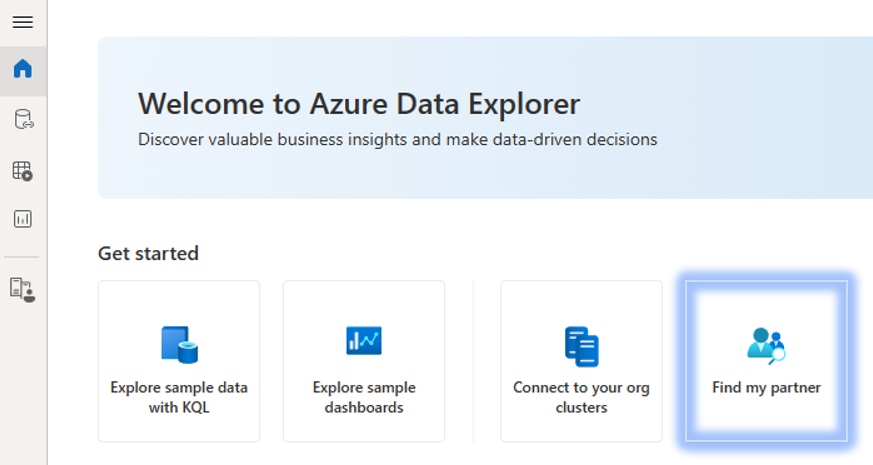This screenshot has width=873, height=465.
Task: Open "Explore sample data with KQL" label
Action: (179, 397)
